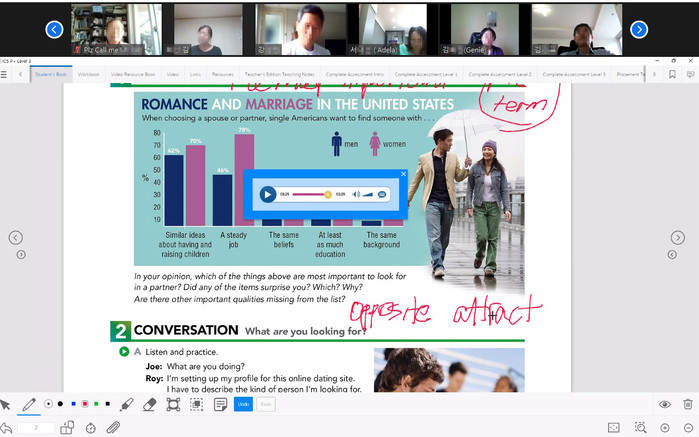The width and height of the screenshot is (699, 437).
Task: Click the blue Undo button
Action: pos(243,404)
